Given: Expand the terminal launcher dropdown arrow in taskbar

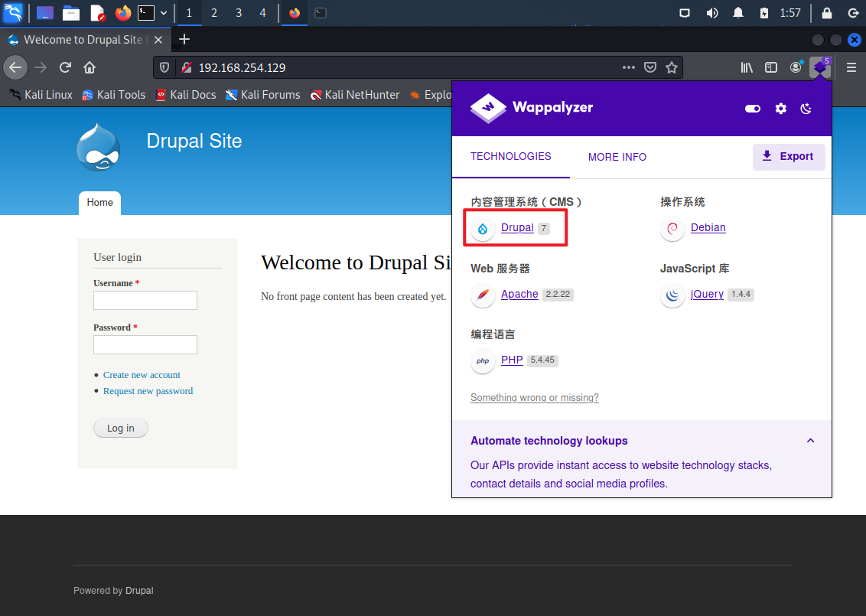Looking at the screenshot, I should [164, 13].
